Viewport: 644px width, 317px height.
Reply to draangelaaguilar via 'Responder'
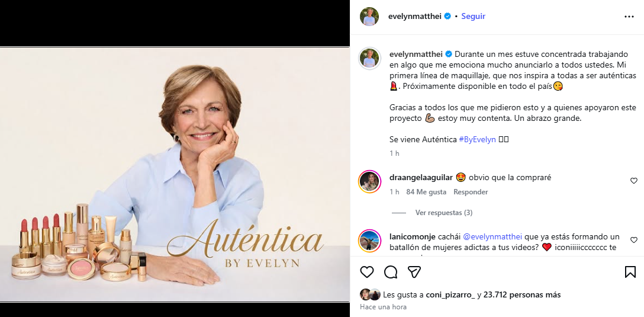pos(471,192)
